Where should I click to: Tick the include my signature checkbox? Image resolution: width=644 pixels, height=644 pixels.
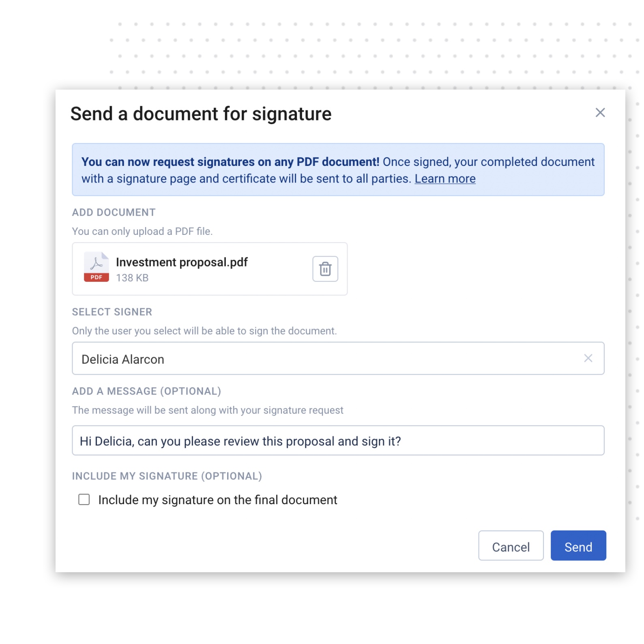(84, 499)
